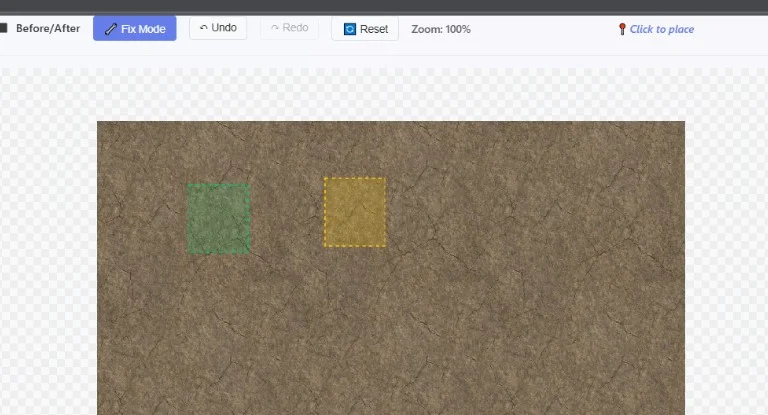Toggle the Before/After checkbox
The height and width of the screenshot is (415, 768).
(3, 28)
